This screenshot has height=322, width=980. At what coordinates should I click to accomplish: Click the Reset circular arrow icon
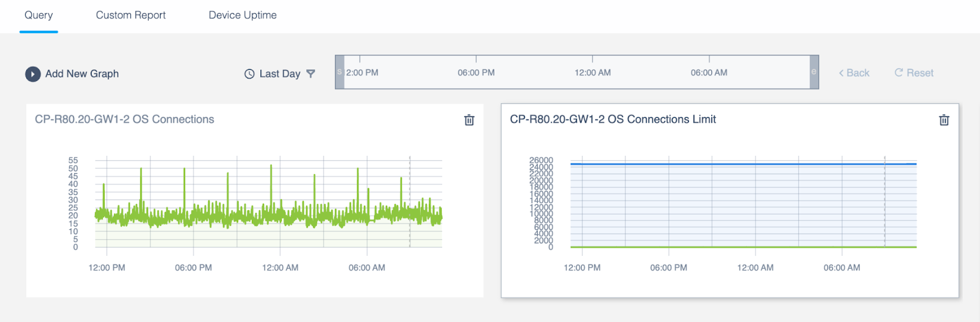(899, 72)
